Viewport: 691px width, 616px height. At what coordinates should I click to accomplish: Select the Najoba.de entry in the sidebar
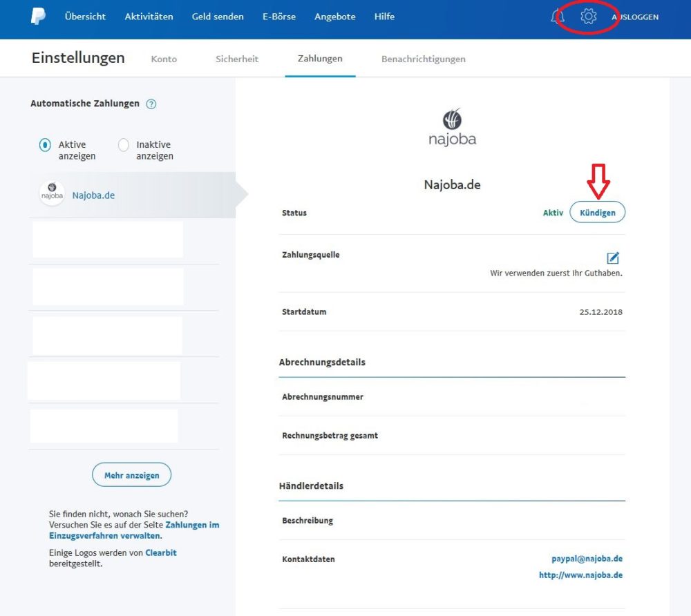(x=93, y=194)
